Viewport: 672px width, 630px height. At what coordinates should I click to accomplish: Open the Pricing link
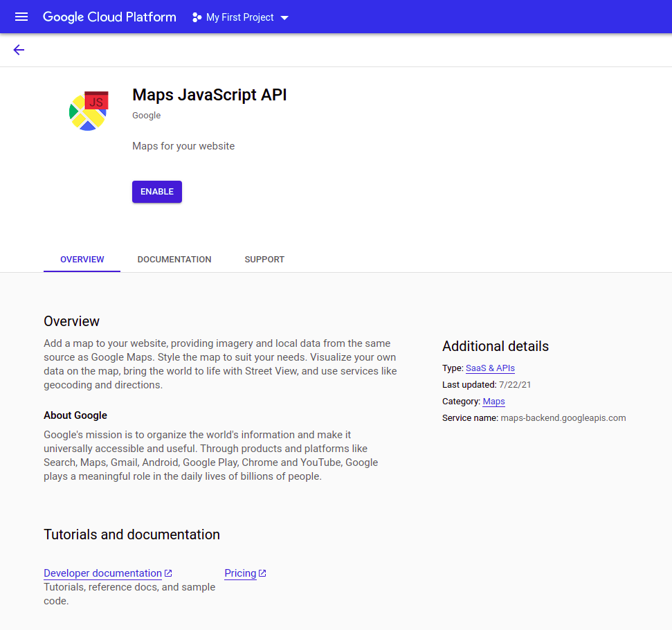pos(240,573)
